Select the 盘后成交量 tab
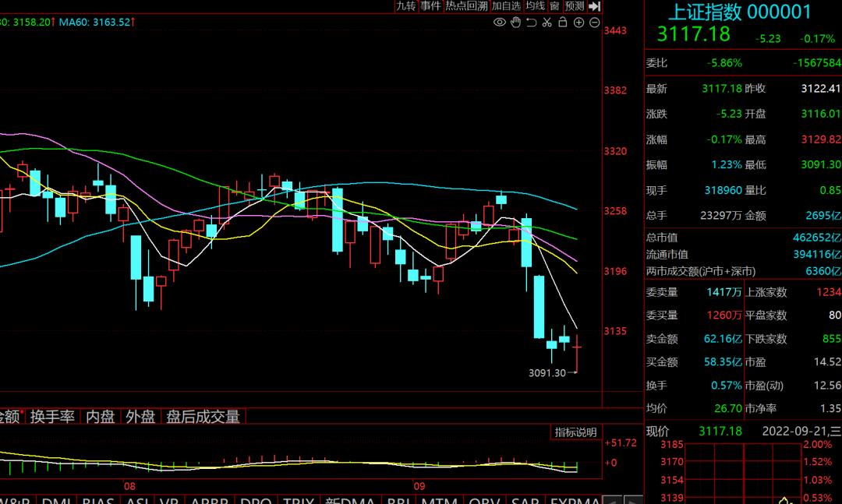 203,417
